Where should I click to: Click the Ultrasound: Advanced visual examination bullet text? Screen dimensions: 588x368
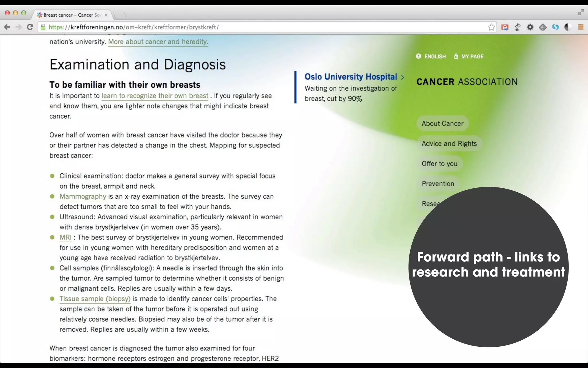pyautogui.click(x=171, y=222)
